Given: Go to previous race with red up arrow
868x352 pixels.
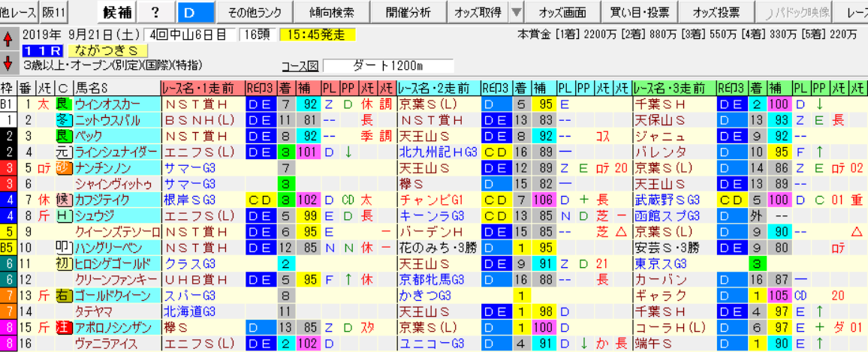Looking at the screenshot, I should pos(8,40).
